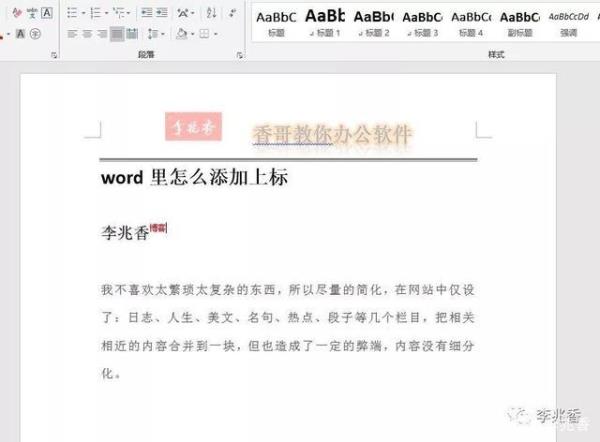Apply a bulleted list

coord(72,13)
